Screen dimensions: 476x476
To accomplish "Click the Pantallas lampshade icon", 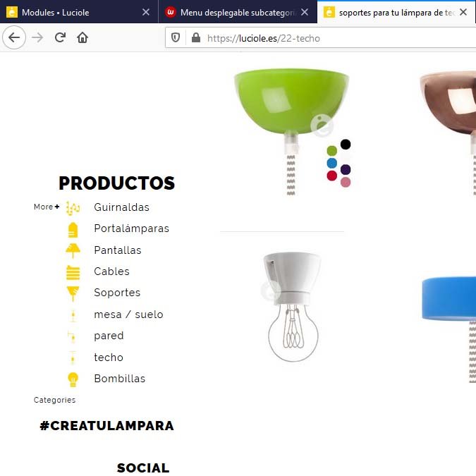I will tap(73, 251).
